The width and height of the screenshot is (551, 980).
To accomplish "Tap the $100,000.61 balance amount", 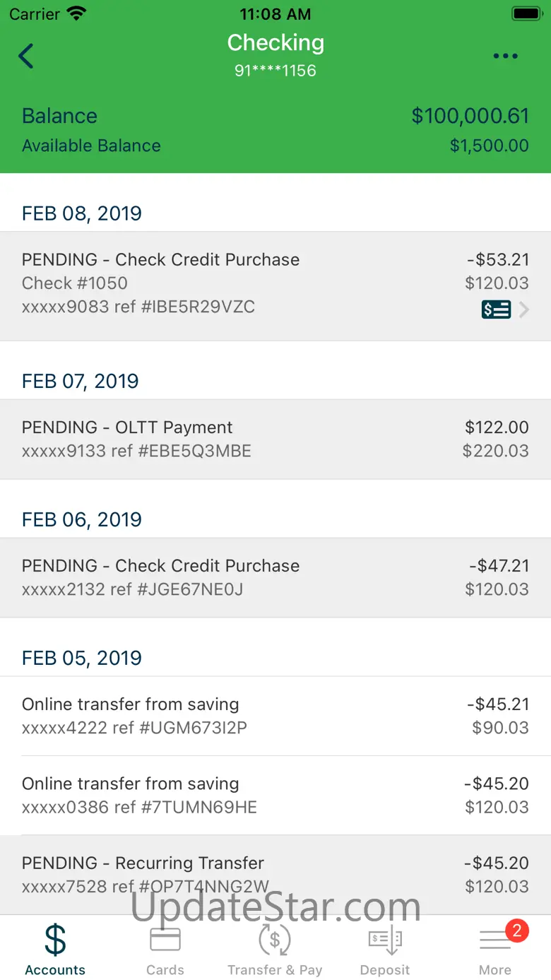I will (x=470, y=116).
